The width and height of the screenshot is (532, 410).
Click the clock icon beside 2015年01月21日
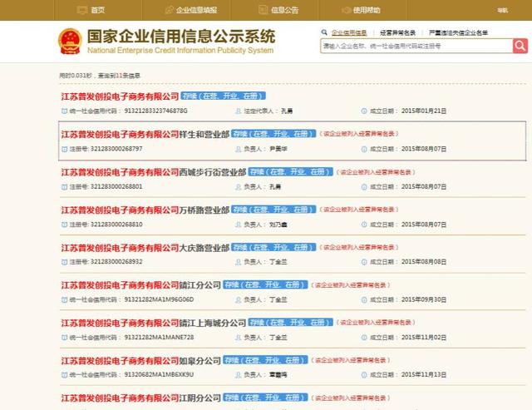pos(364,111)
